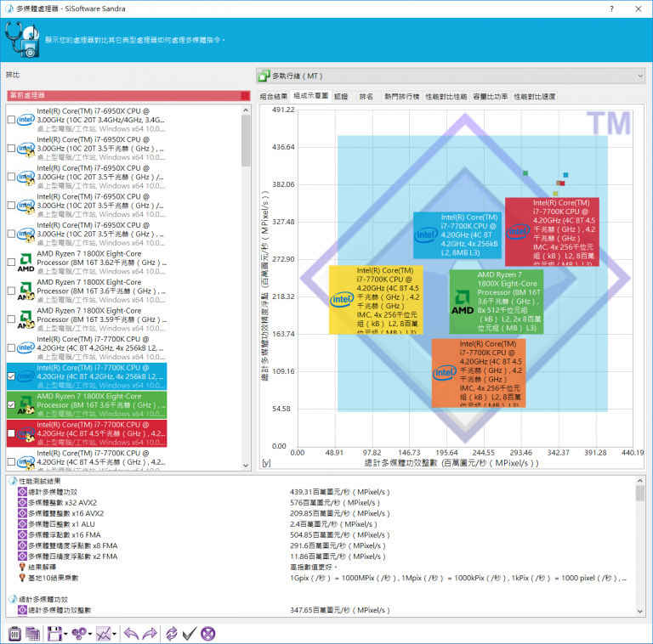
Task: Click the icon beside 性能測試結果 heading
Action: click(13, 481)
